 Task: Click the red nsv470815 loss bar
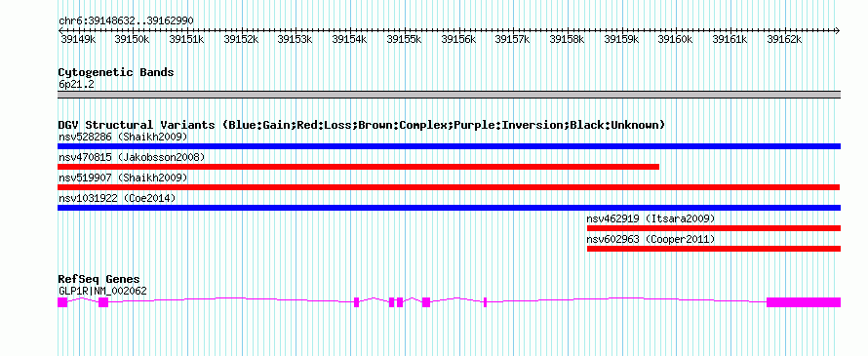click(358, 167)
